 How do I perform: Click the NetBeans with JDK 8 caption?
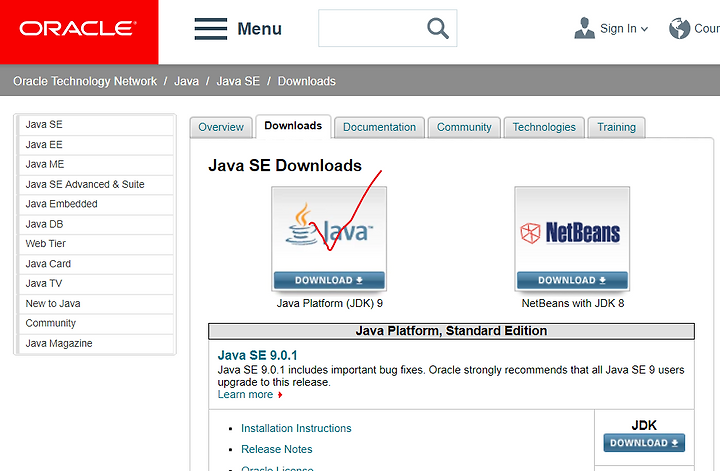[573, 303]
